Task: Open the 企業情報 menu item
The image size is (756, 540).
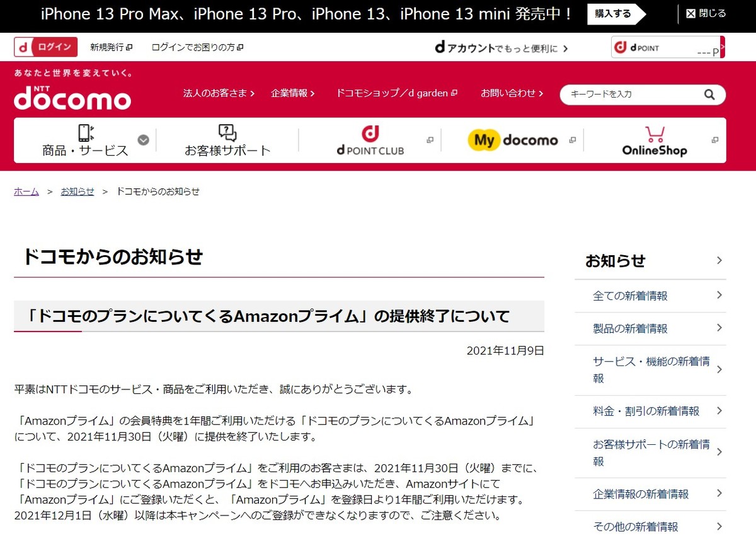Action: click(x=292, y=93)
